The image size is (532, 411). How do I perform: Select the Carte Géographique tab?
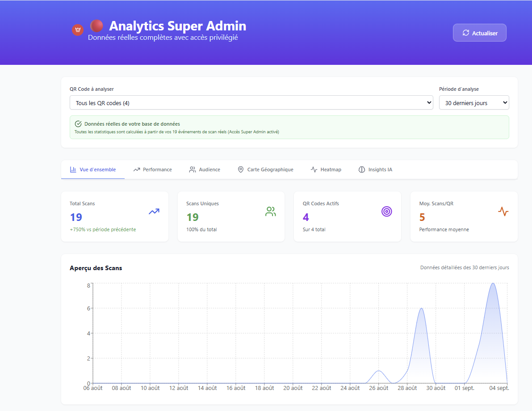tap(265, 169)
